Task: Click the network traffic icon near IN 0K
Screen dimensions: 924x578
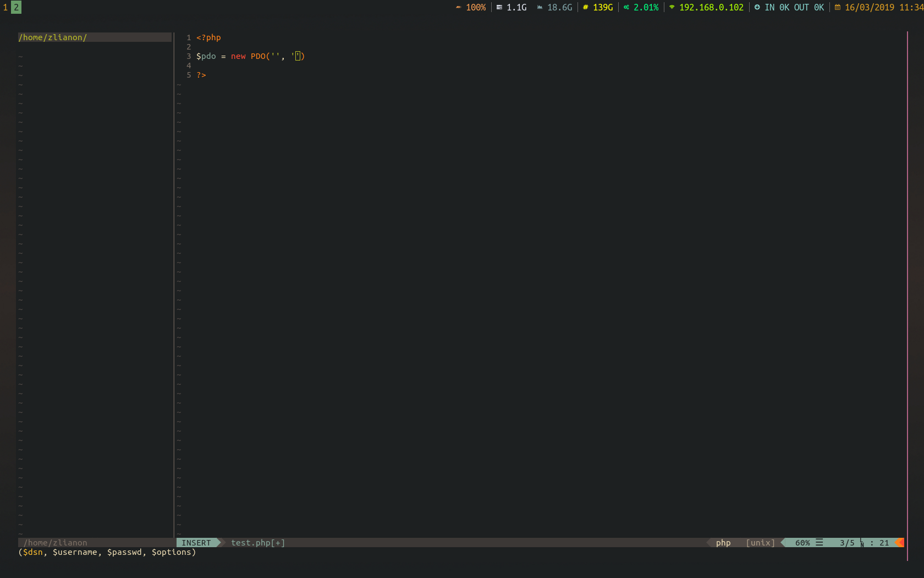Action: coord(757,7)
